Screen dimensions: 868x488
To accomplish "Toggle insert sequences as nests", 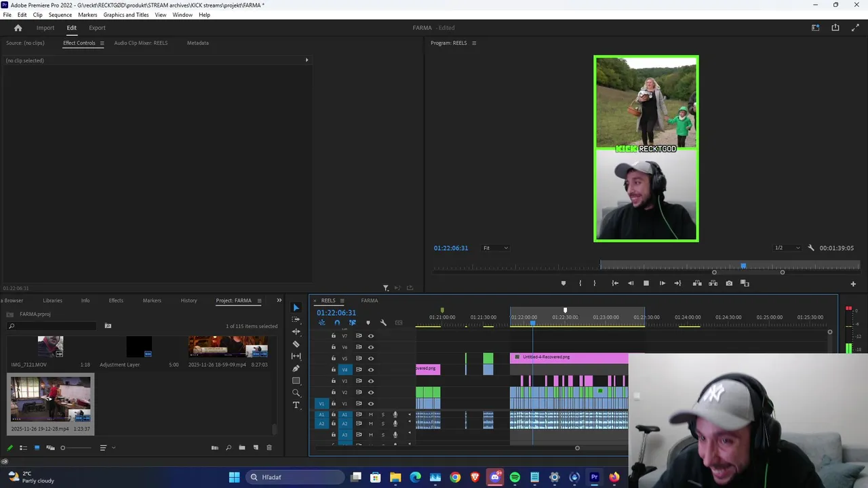I will click(321, 323).
